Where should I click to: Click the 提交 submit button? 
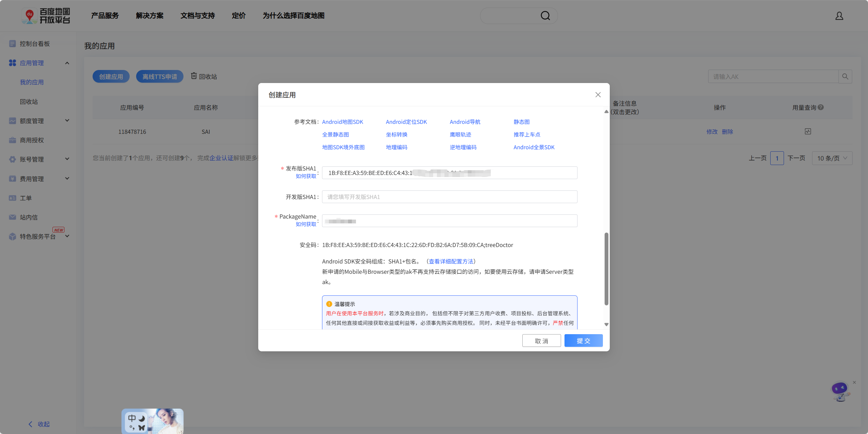tap(583, 341)
